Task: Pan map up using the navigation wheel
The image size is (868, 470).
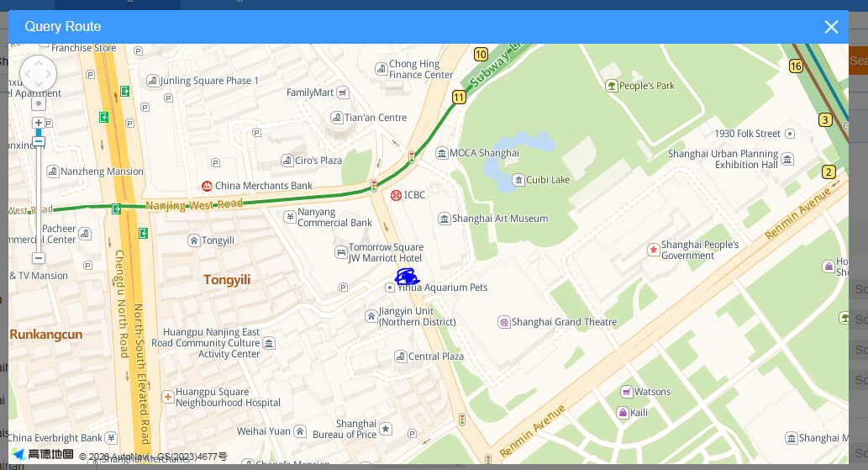Action: tap(39, 62)
